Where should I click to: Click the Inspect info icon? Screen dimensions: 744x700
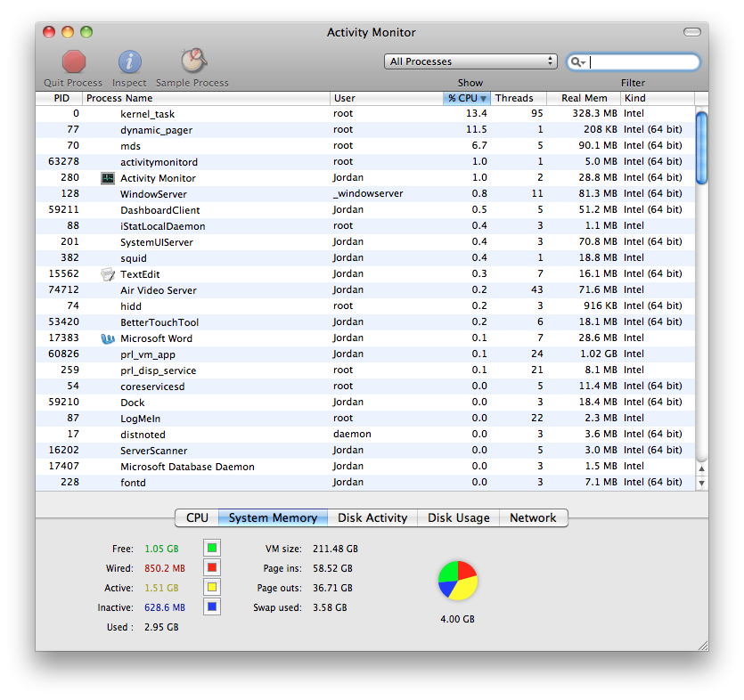tap(129, 62)
